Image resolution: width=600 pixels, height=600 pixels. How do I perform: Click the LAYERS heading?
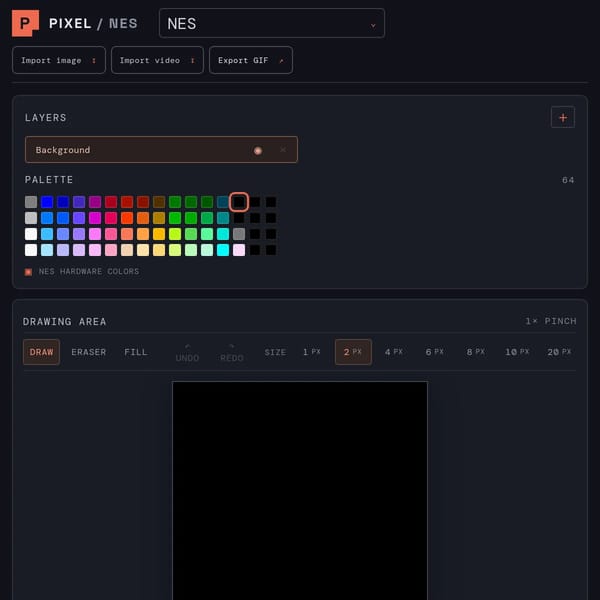pyautogui.click(x=46, y=118)
